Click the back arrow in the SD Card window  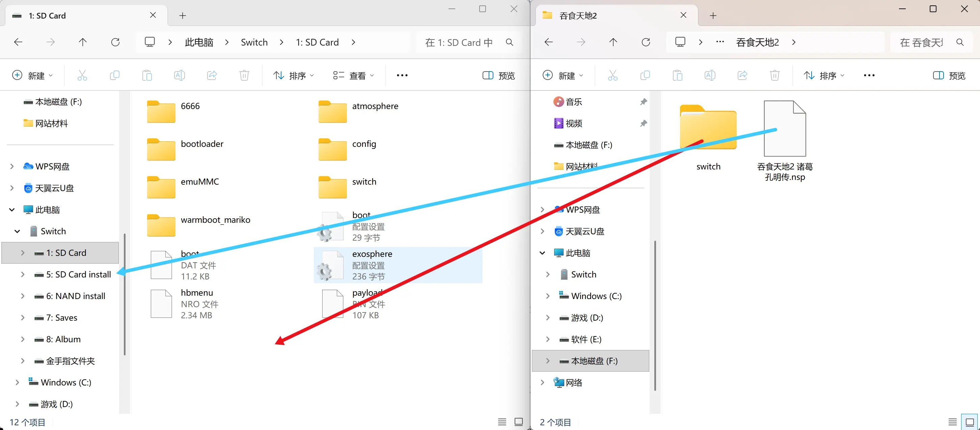18,42
